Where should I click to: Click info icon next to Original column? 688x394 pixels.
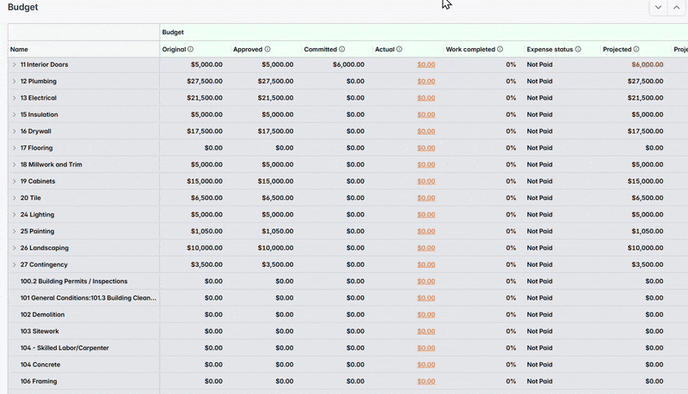[190, 49]
